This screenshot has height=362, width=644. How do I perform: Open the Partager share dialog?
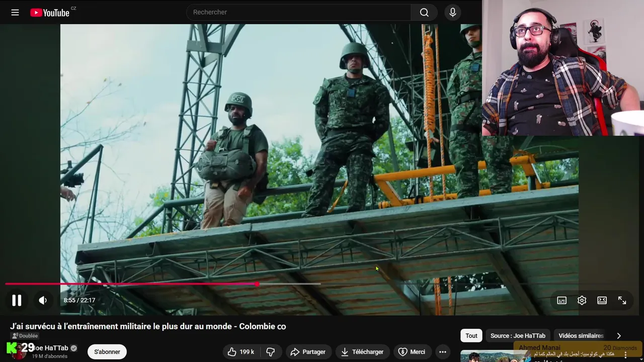(x=308, y=352)
